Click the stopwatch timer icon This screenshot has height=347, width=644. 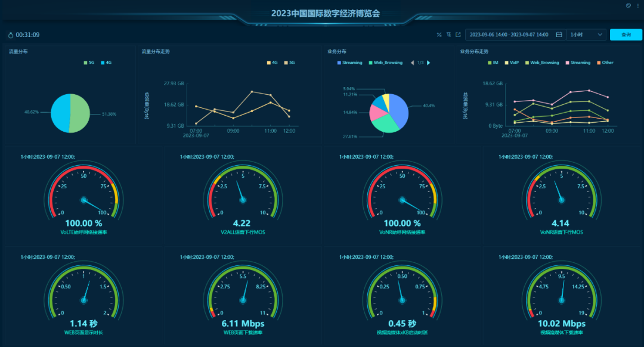coord(11,35)
